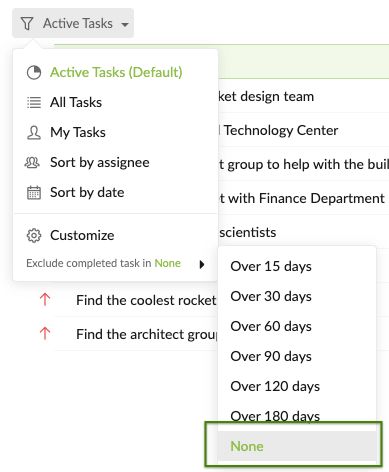This screenshot has height=472, width=389.
Task: Select My Tasks view
Action: (x=78, y=132)
